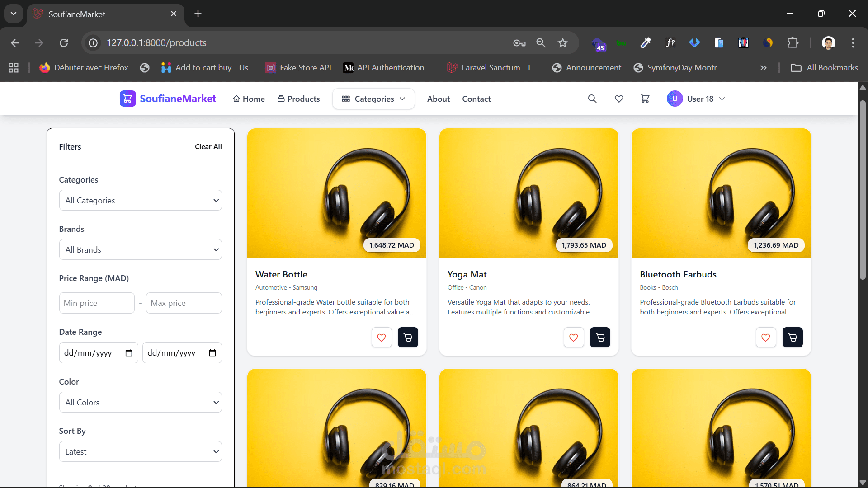Favorite the Water Bottle product
868x488 pixels.
[381, 338]
